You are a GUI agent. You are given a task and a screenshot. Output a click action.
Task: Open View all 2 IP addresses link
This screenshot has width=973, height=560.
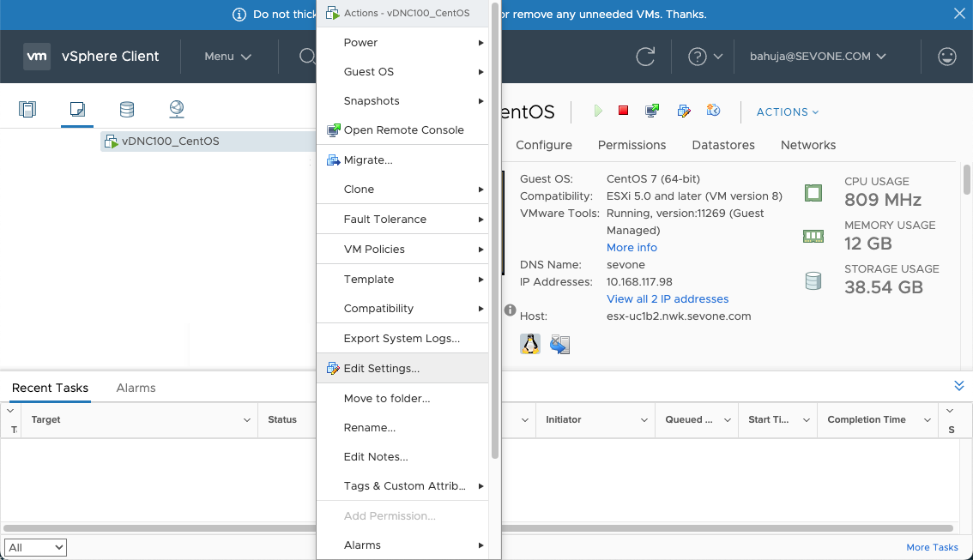click(668, 299)
